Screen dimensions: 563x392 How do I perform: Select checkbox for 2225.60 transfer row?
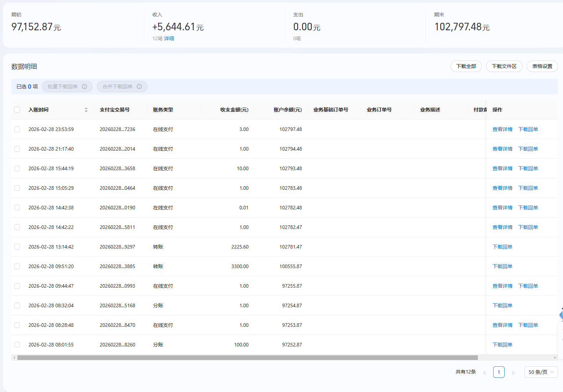17,247
